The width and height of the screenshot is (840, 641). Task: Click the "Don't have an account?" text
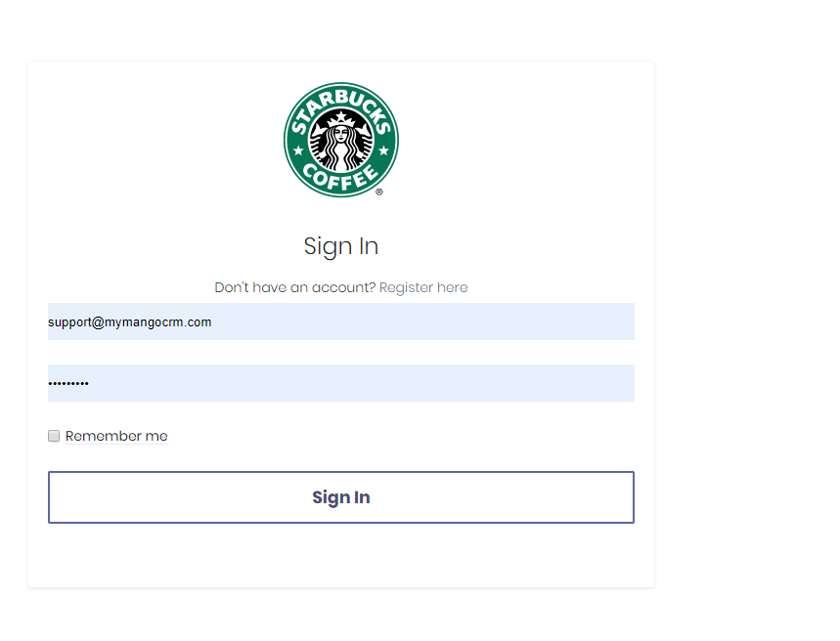coord(295,287)
